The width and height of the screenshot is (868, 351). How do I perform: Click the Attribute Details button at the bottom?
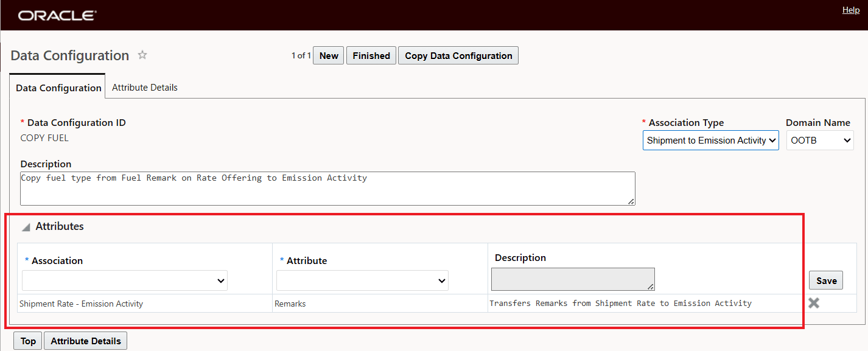click(85, 341)
